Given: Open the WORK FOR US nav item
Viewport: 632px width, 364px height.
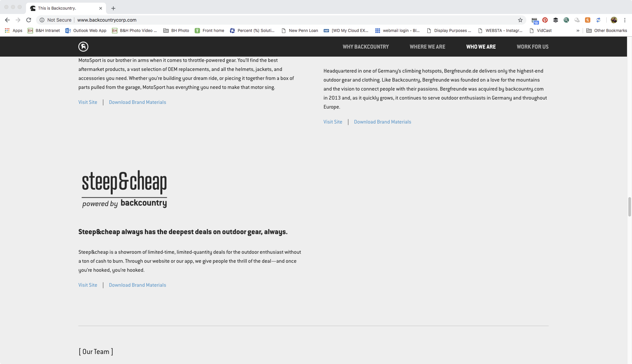Looking at the screenshot, I should pyautogui.click(x=533, y=47).
